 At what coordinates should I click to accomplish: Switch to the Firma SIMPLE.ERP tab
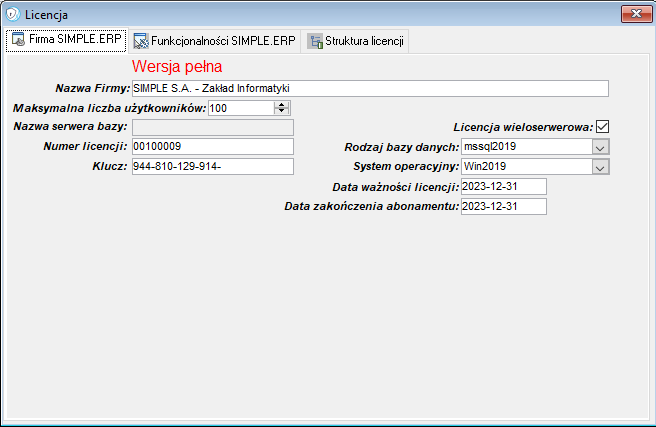pos(66,40)
